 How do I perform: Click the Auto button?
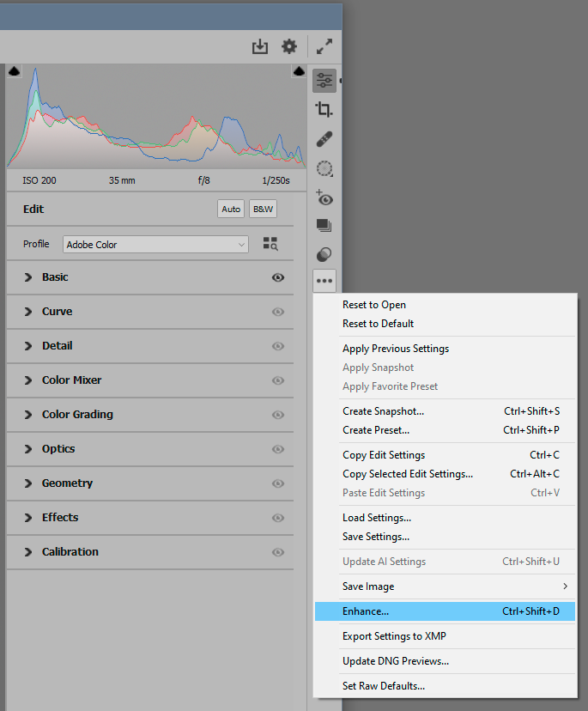[x=231, y=210]
